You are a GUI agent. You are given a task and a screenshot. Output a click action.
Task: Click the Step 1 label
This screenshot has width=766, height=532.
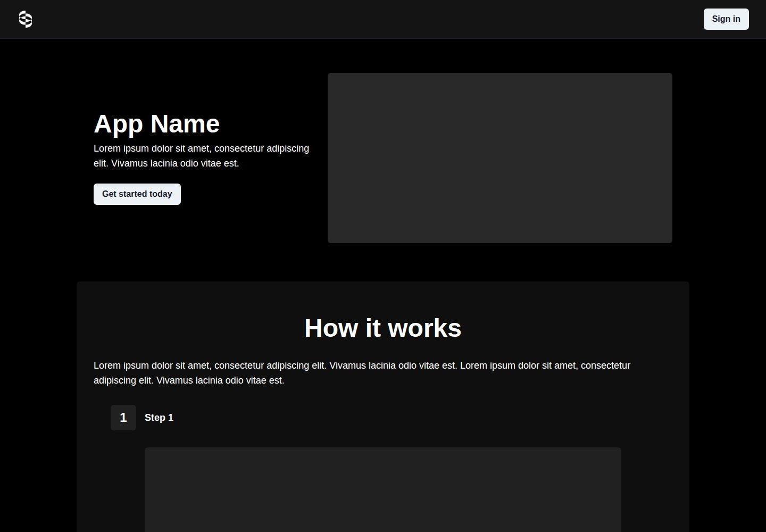coord(159,418)
